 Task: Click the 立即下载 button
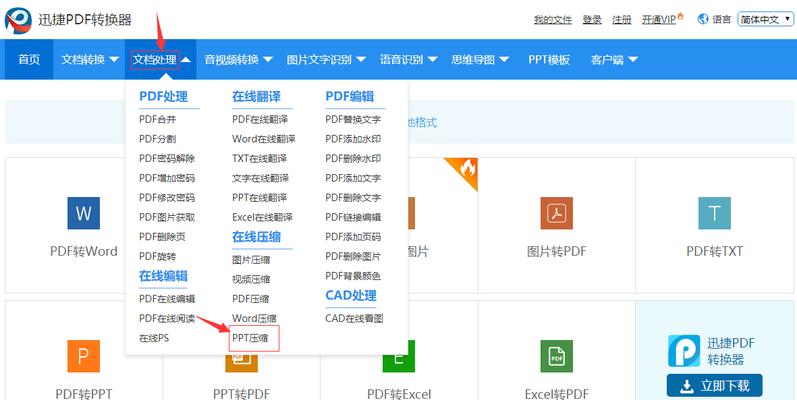715,386
